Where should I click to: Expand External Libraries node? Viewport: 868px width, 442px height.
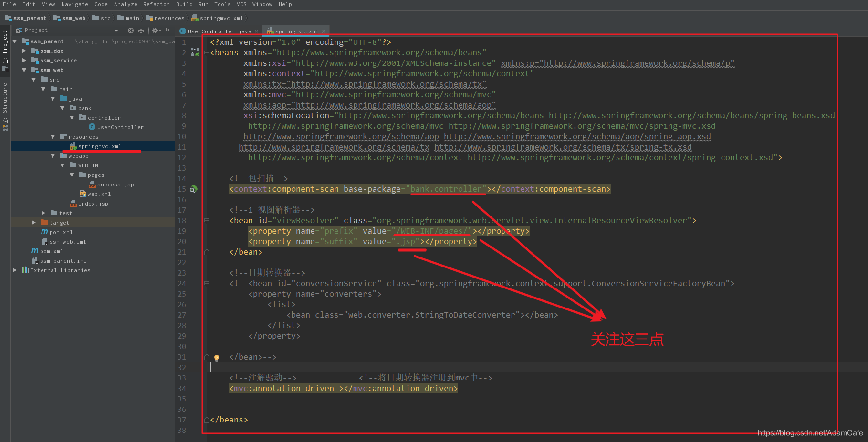coord(15,270)
